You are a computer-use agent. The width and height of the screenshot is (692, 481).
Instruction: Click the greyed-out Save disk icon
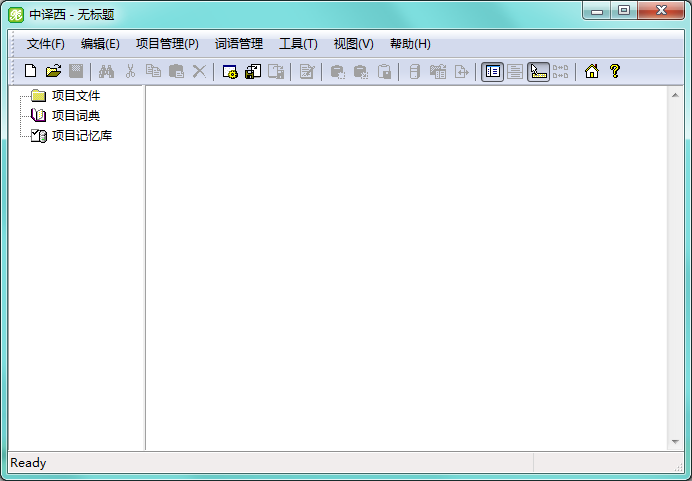76,71
